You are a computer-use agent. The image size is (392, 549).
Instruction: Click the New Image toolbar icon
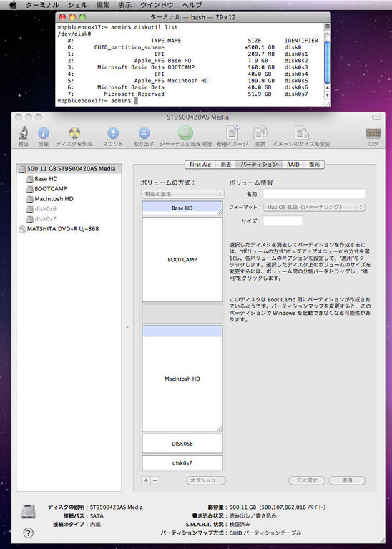pos(232,133)
